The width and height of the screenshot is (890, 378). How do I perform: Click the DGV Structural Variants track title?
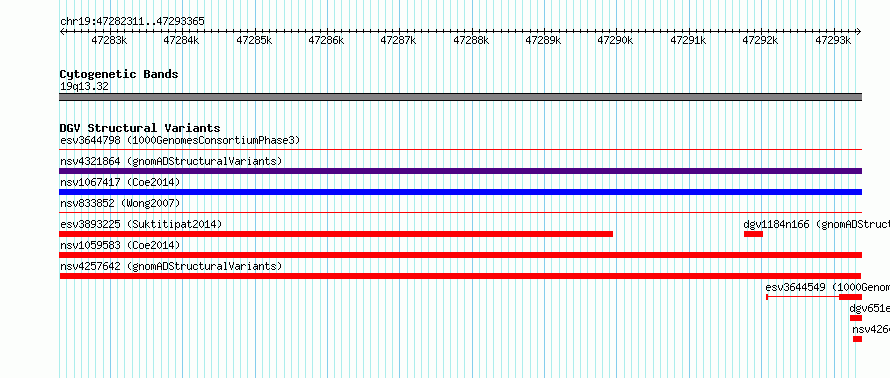pyautogui.click(x=140, y=128)
